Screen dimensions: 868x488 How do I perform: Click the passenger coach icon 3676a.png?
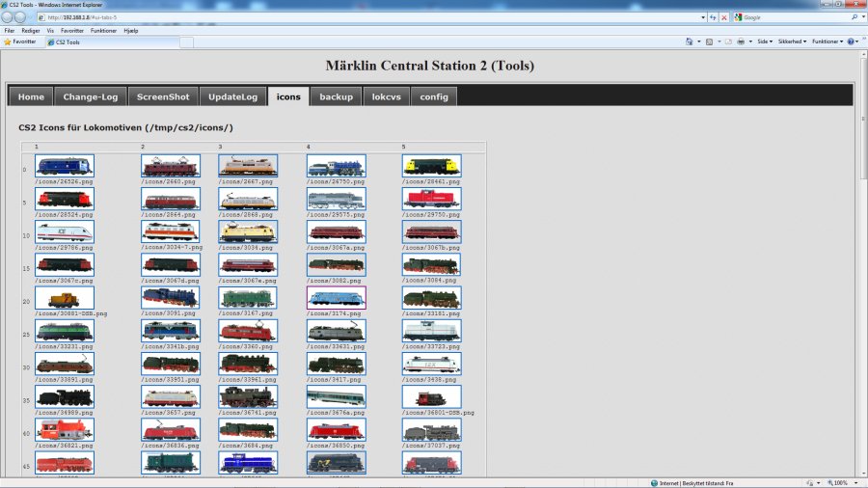point(336,396)
